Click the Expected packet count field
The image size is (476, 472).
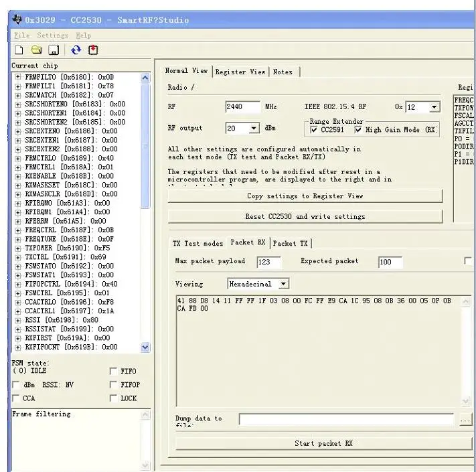390,262
